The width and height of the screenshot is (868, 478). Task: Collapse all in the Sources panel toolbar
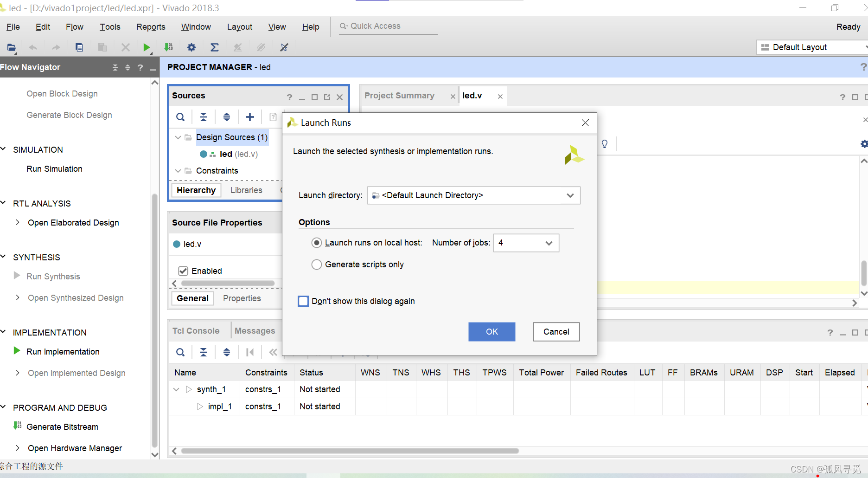pyautogui.click(x=204, y=117)
